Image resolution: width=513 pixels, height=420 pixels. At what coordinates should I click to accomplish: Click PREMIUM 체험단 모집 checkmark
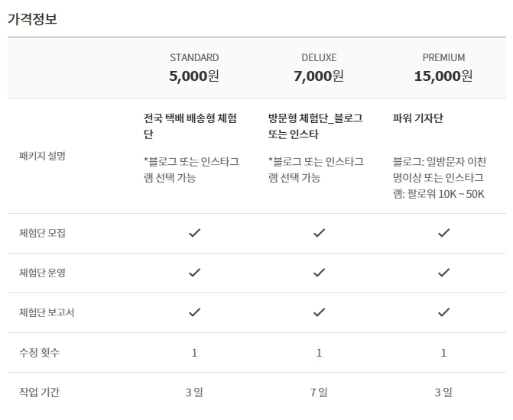(x=443, y=233)
